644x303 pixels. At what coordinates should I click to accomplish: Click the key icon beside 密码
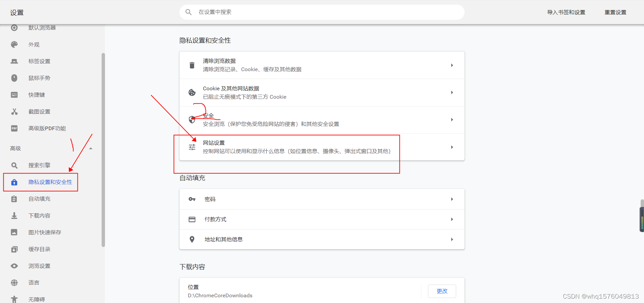[x=192, y=199]
